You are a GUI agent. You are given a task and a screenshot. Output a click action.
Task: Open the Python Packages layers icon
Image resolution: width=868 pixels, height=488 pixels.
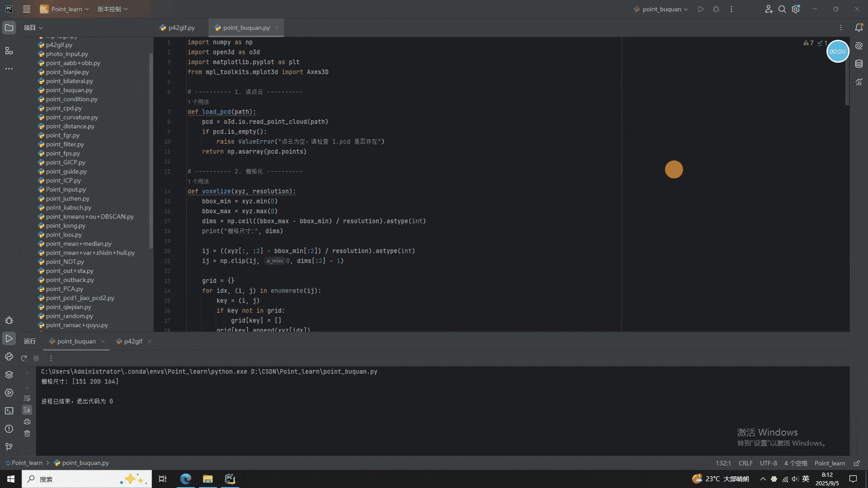9,375
